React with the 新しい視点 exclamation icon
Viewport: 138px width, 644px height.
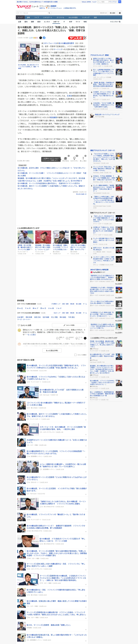[83, 159]
